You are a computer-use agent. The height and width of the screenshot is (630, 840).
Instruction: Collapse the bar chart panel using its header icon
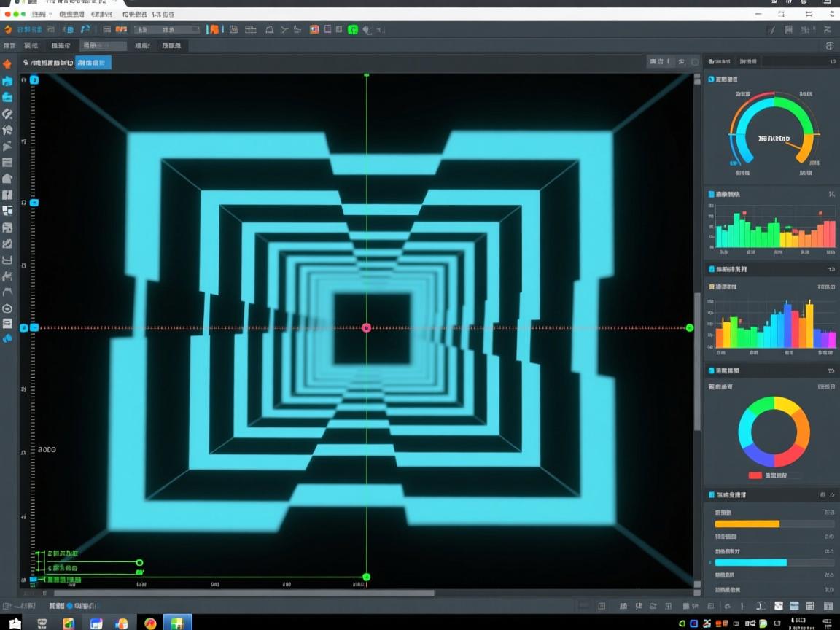pos(831,195)
